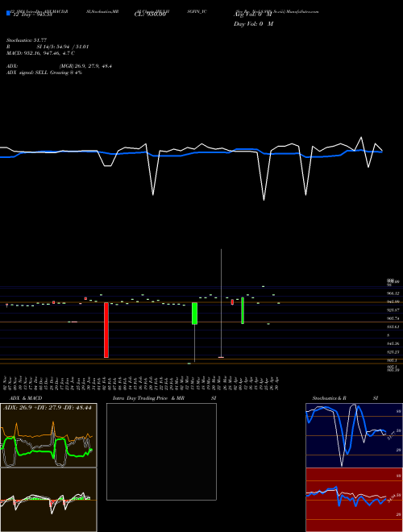The height and width of the screenshot is (532, 403).
Task: Click the 'Stochastics & R SI' panel title
Action: tap(345, 398)
